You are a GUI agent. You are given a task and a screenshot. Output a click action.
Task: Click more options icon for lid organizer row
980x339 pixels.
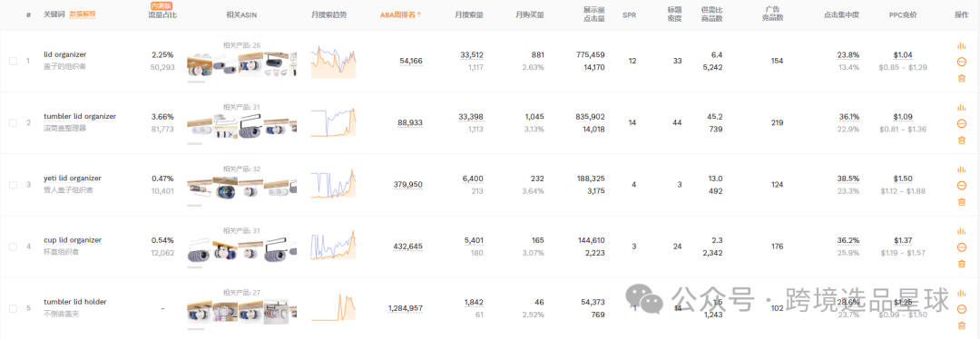coord(961,62)
